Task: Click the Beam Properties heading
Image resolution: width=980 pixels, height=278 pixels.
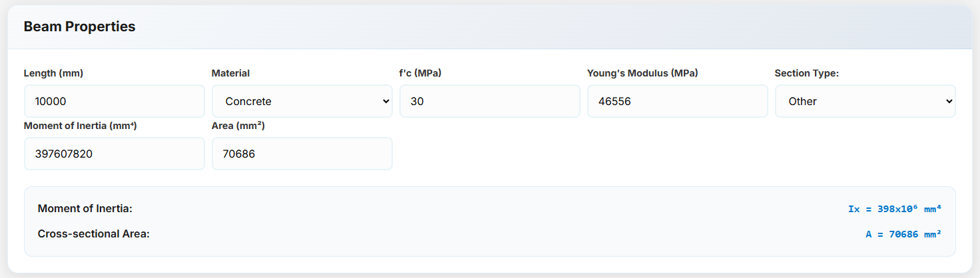Action: point(79,27)
